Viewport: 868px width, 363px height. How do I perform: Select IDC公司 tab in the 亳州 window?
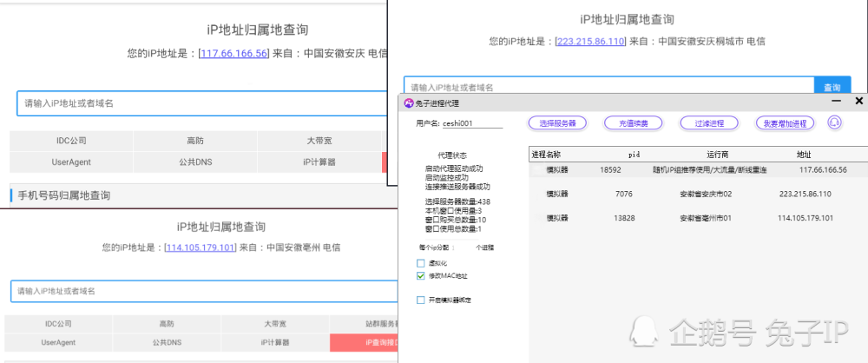pyautogui.click(x=58, y=324)
